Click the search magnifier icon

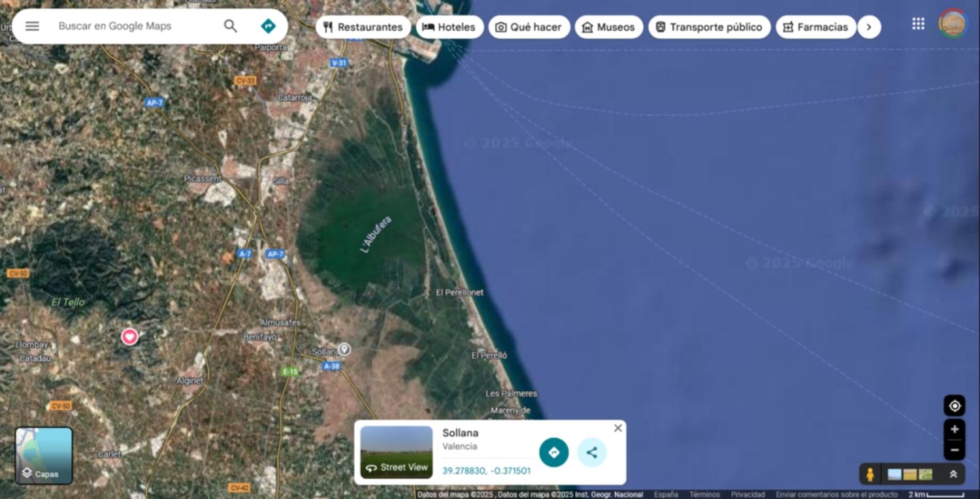(x=231, y=26)
